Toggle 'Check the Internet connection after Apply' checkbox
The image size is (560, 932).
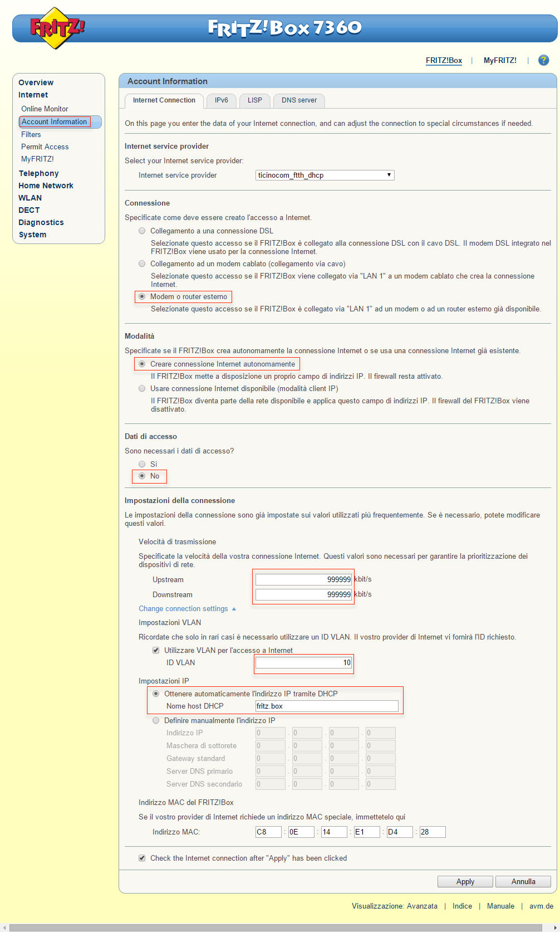coord(142,858)
